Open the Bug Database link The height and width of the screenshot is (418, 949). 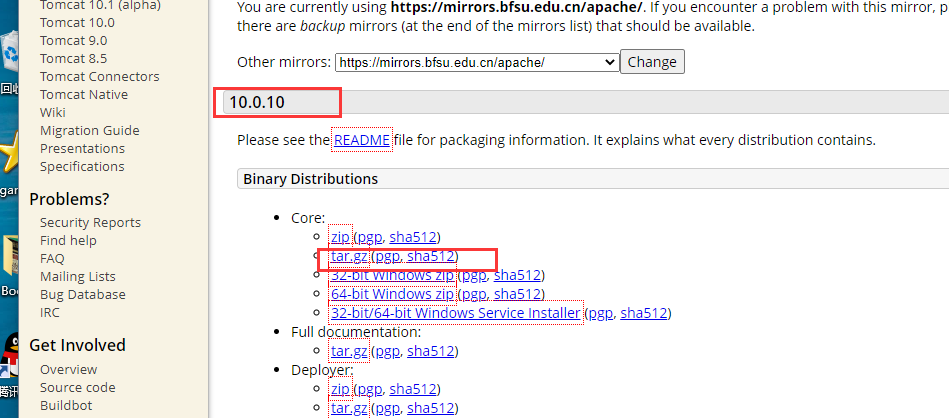(82, 294)
